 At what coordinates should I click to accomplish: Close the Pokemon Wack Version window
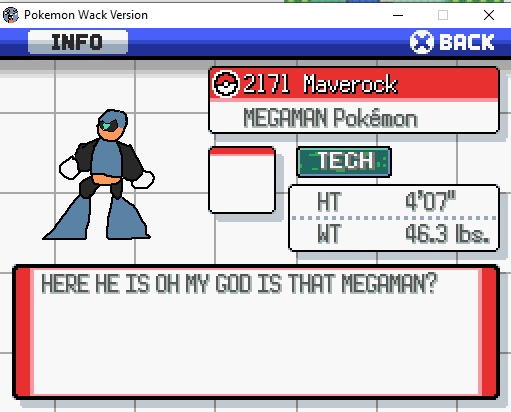(489, 15)
